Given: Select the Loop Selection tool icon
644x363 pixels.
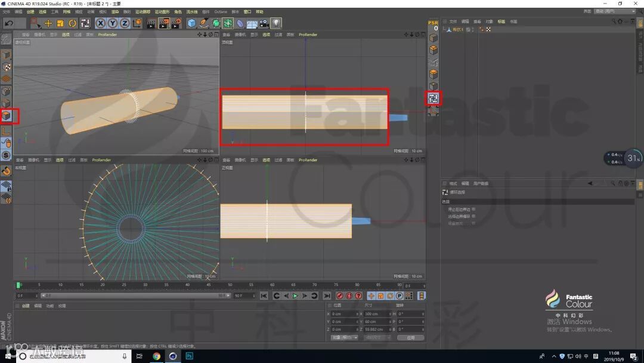Looking at the screenshot, I should (x=434, y=98).
